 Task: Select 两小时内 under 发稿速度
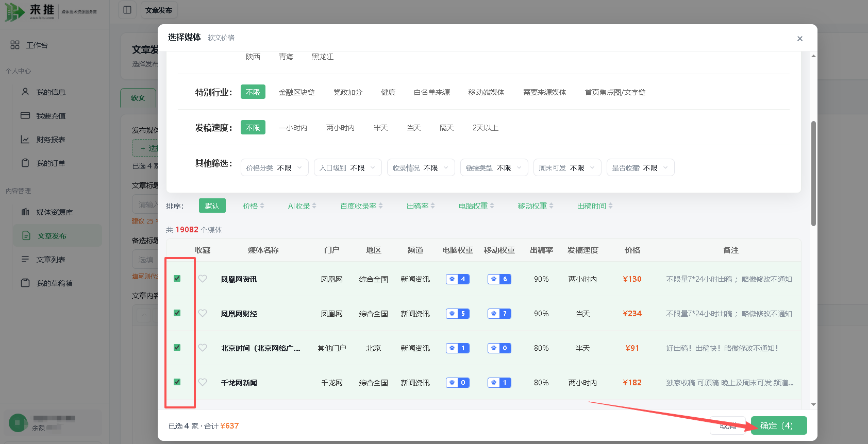click(x=340, y=128)
